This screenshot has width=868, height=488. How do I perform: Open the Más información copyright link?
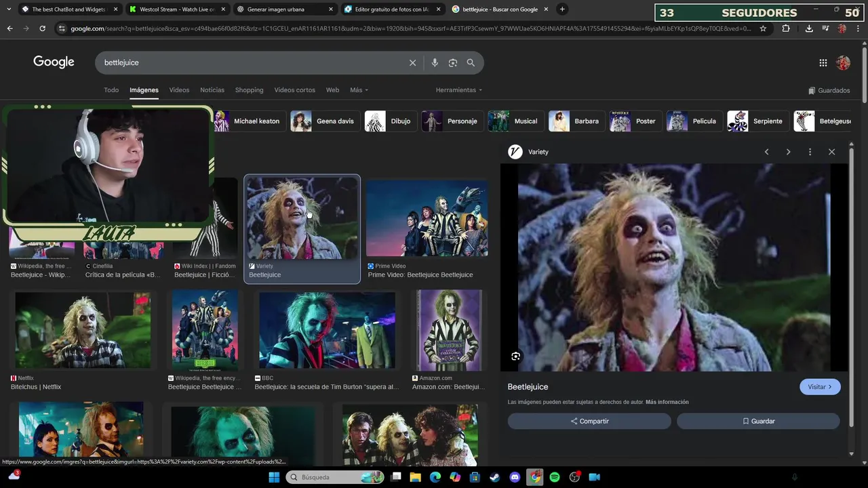tap(667, 402)
